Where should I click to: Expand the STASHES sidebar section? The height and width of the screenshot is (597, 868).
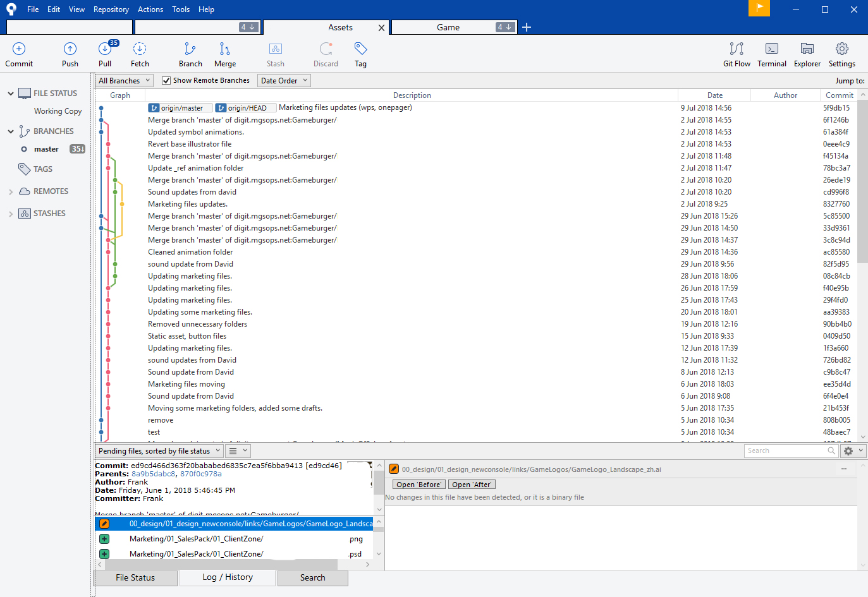[11, 214]
